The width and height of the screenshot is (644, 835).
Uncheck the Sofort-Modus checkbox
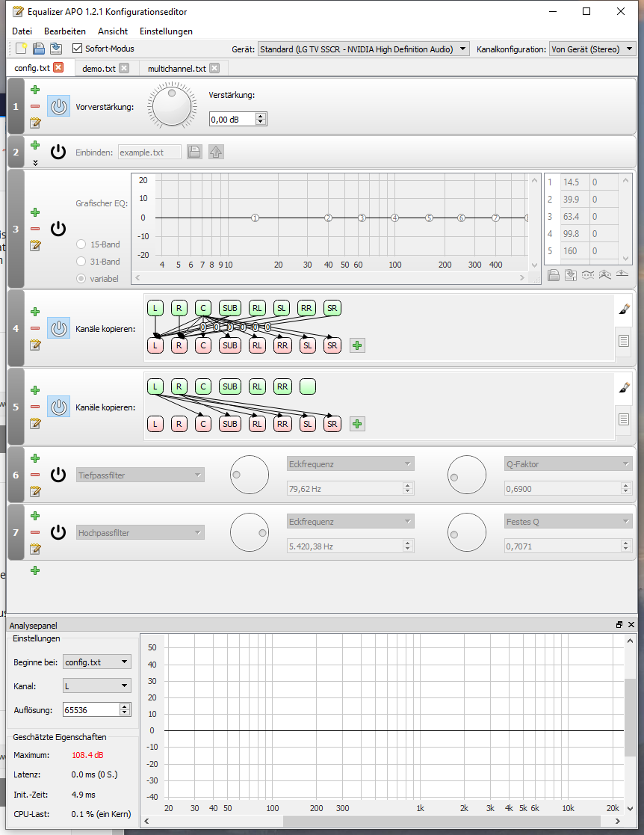(x=78, y=49)
